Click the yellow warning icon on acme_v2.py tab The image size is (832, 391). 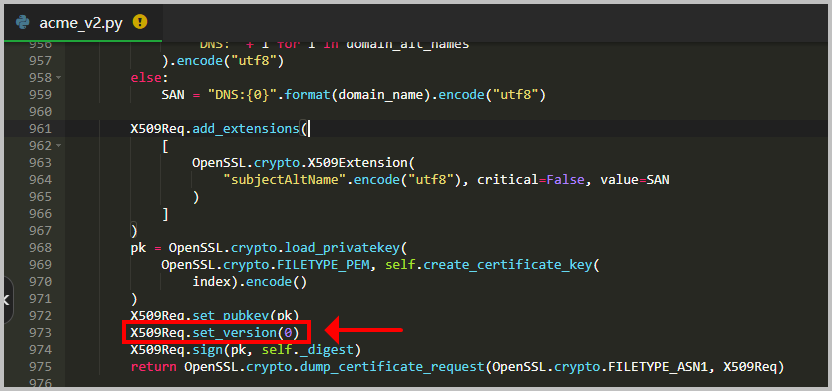tap(140, 22)
